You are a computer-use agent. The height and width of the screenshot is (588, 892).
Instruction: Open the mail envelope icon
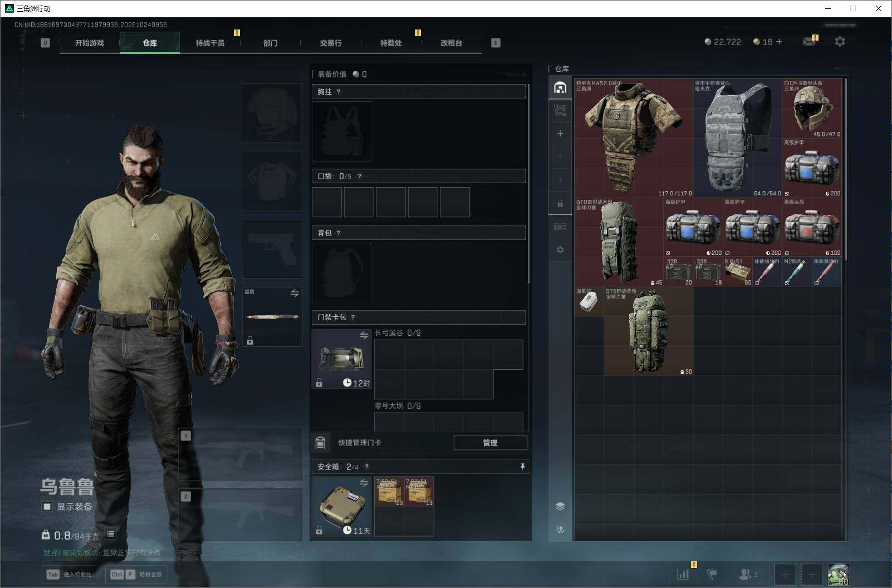click(809, 42)
